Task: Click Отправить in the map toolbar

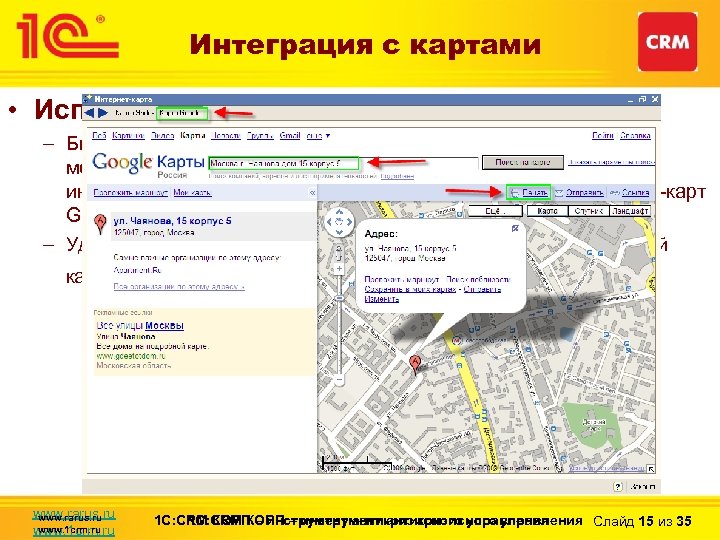Action: click(584, 192)
